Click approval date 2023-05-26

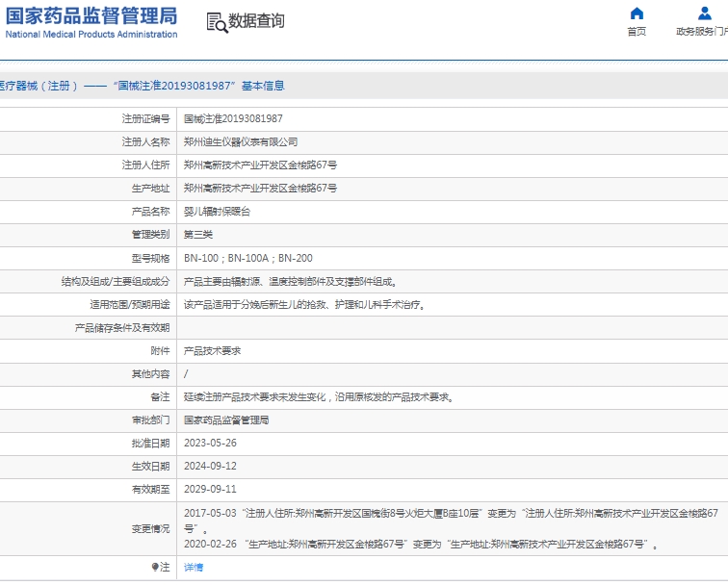pyautogui.click(x=210, y=443)
